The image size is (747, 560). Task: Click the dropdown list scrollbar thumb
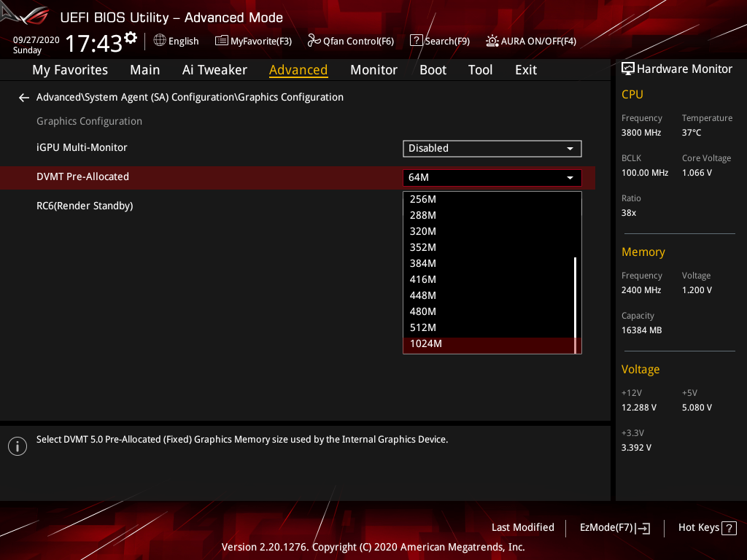pos(575,306)
